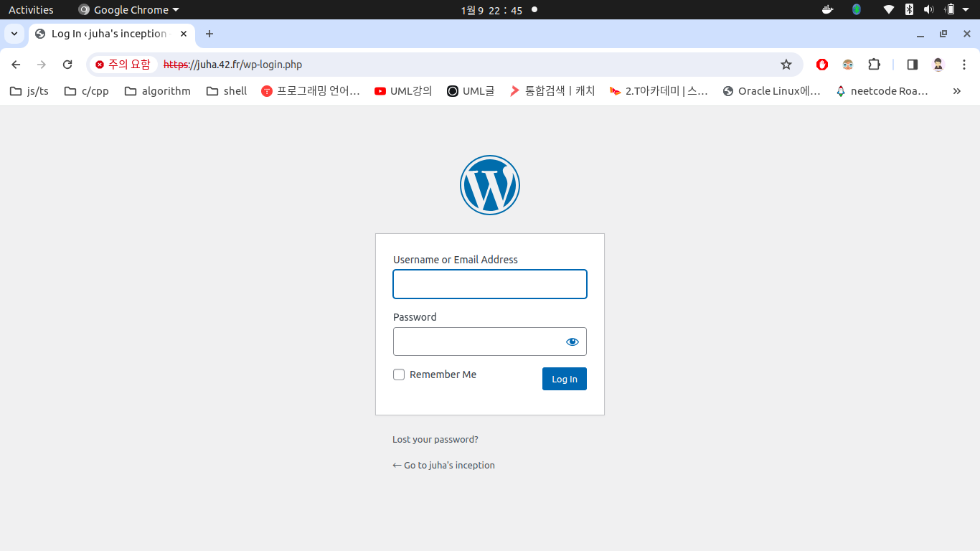Open a new tab with plus button
The image size is (980, 551).
click(209, 34)
